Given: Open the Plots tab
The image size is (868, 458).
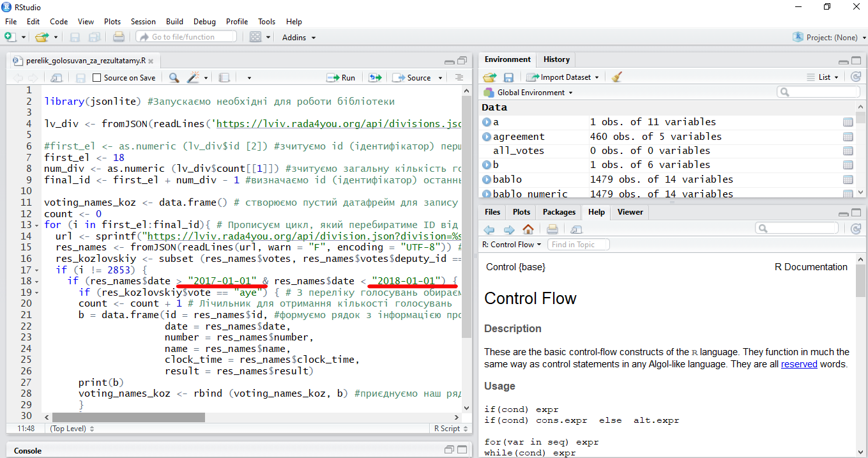Looking at the screenshot, I should (521, 212).
